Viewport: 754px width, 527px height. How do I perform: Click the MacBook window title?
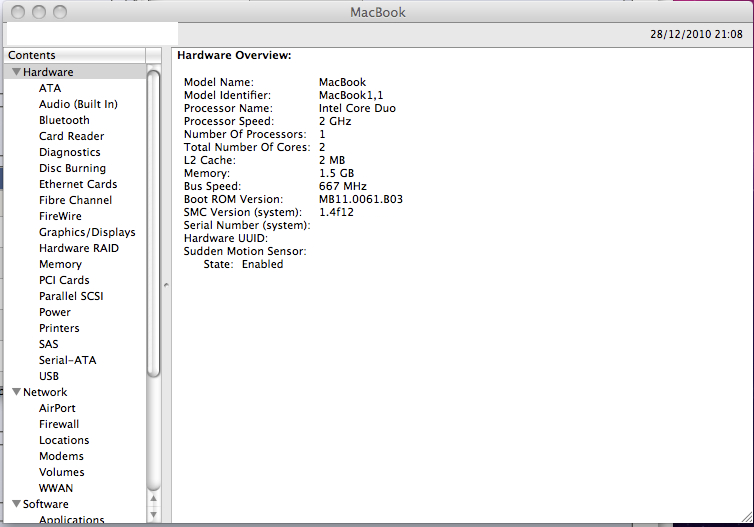(x=377, y=12)
